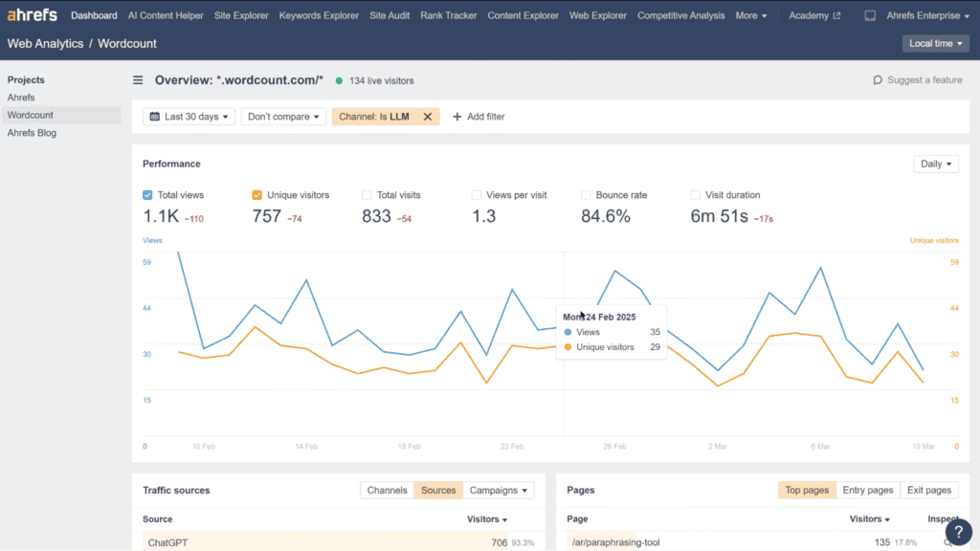Open Competitive Analysis
980x551 pixels.
(680, 15)
